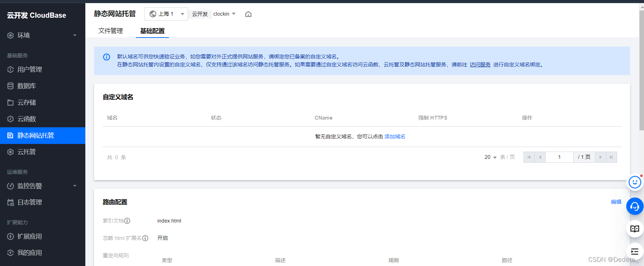Click the 监控告警 gauge icon
The height and width of the screenshot is (266, 644).
click(x=10, y=186)
